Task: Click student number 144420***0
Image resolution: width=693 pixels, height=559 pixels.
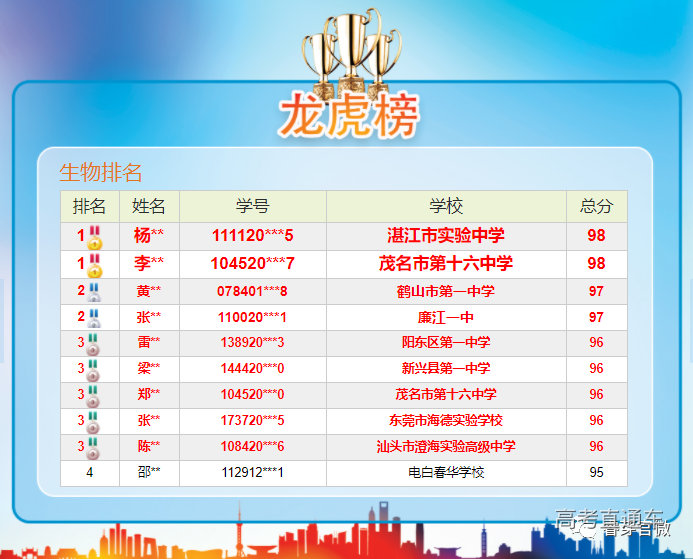Action: pyautogui.click(x=252, y=369)
